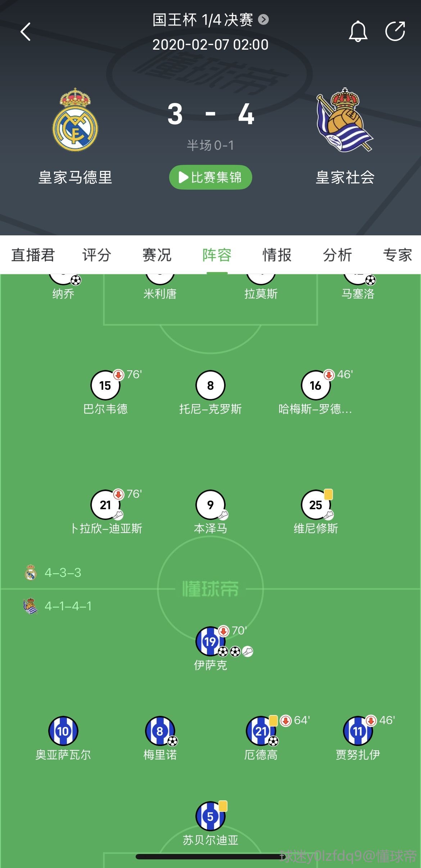The width and height of the screenshot is (421, 868).
Task: Expand the 国王杯 1/4决赛 competition arrow
Action: (264, 19)
